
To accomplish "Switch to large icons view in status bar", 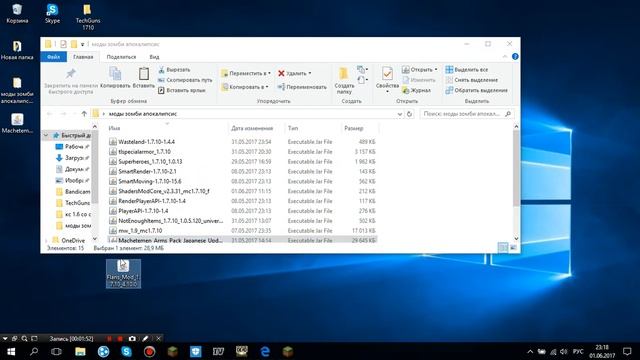I will [513, 247].
